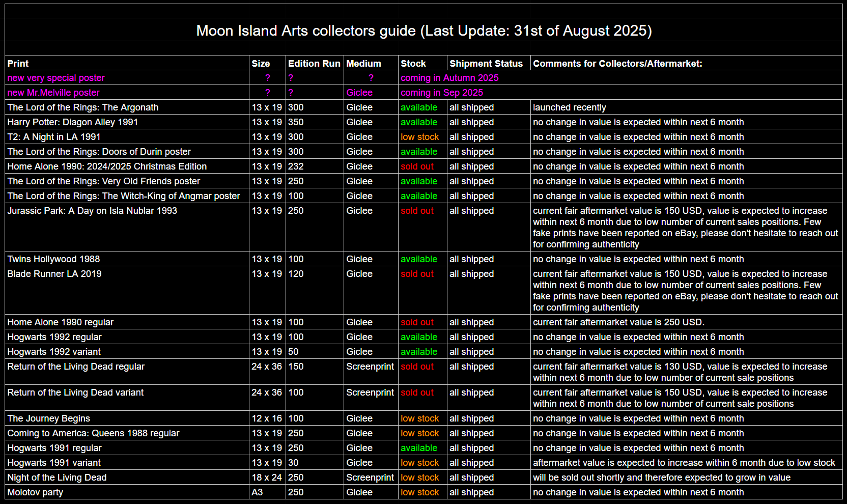This screenshot has height=504, width=847.
Task: Click 'current fair aftermarket value is 250 USD.'
Action: [618, 322]
